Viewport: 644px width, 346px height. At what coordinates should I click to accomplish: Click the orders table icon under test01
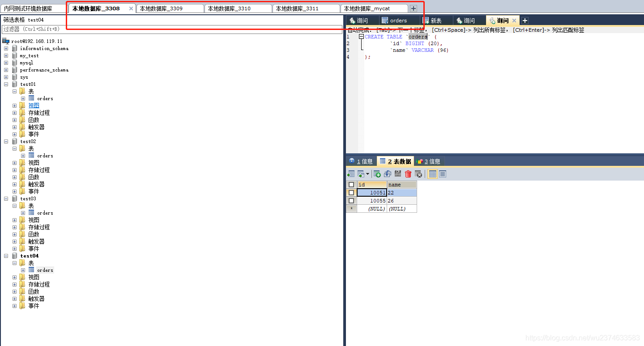31,98
